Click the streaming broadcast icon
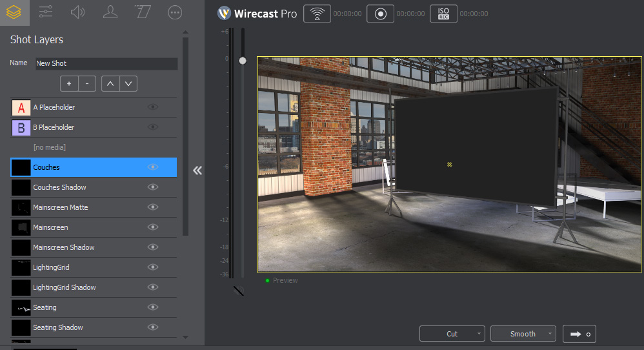This screenshot has width=644, height=350. (316, 14)
